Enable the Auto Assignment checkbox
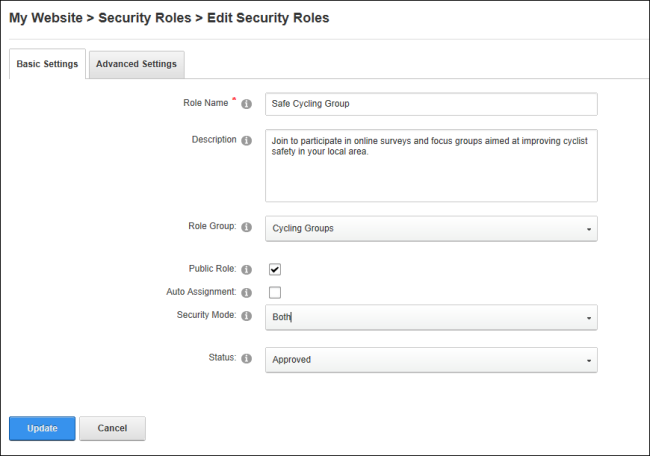Screen dimensions: 650x456 (x=275, y=293)
